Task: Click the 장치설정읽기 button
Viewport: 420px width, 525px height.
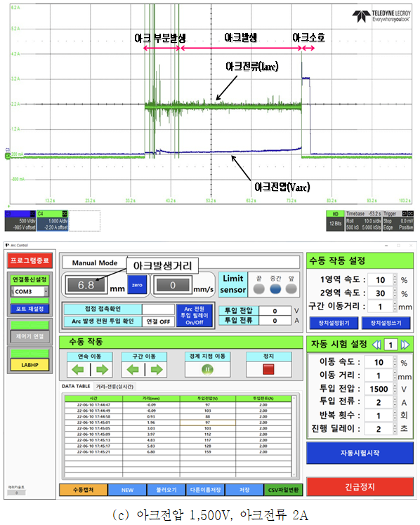Action: point(334,323)
